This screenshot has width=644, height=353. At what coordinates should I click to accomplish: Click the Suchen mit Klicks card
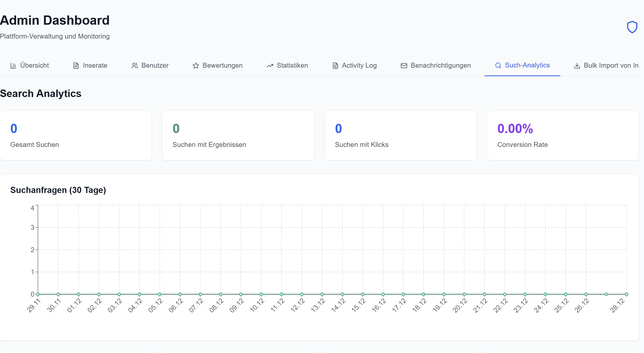[400, 135]
